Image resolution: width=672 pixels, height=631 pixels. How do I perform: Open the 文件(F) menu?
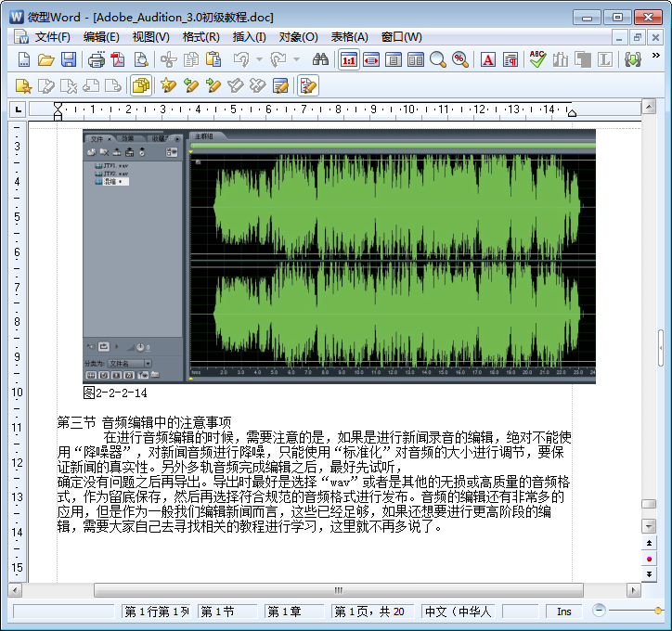[52, 37]
